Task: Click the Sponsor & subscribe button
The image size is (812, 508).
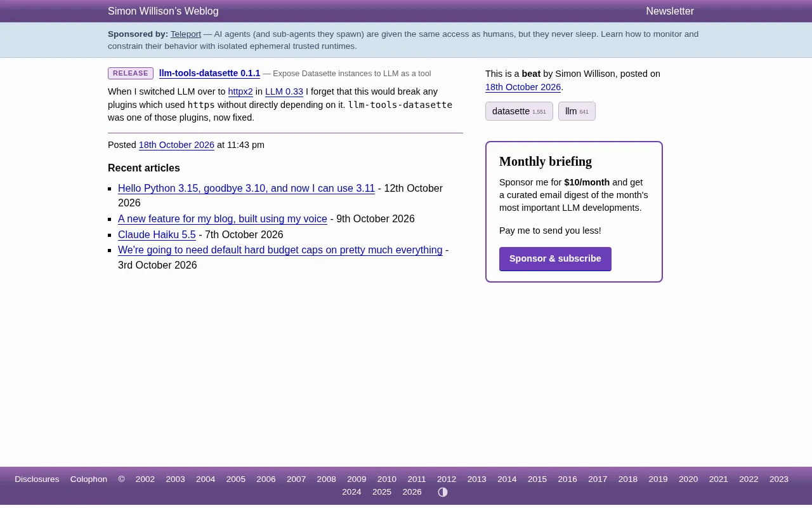Action: tap(555, 259)
